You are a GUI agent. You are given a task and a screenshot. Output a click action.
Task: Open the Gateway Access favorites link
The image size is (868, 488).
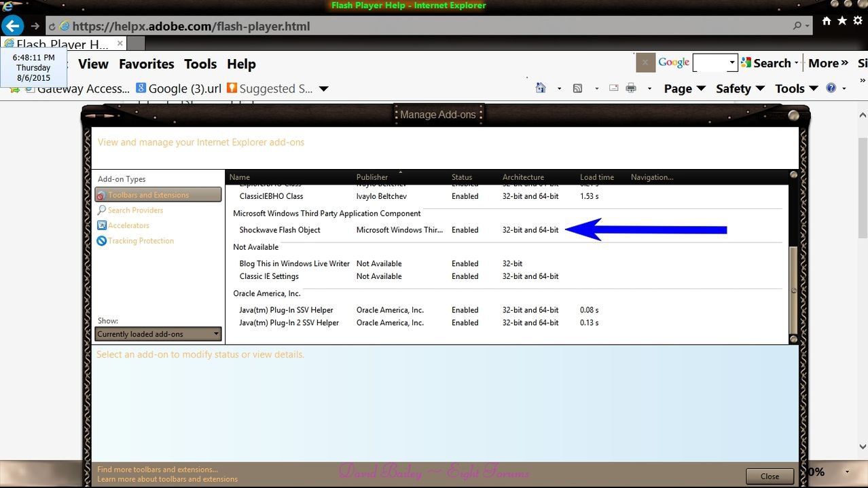pos(77,89)
